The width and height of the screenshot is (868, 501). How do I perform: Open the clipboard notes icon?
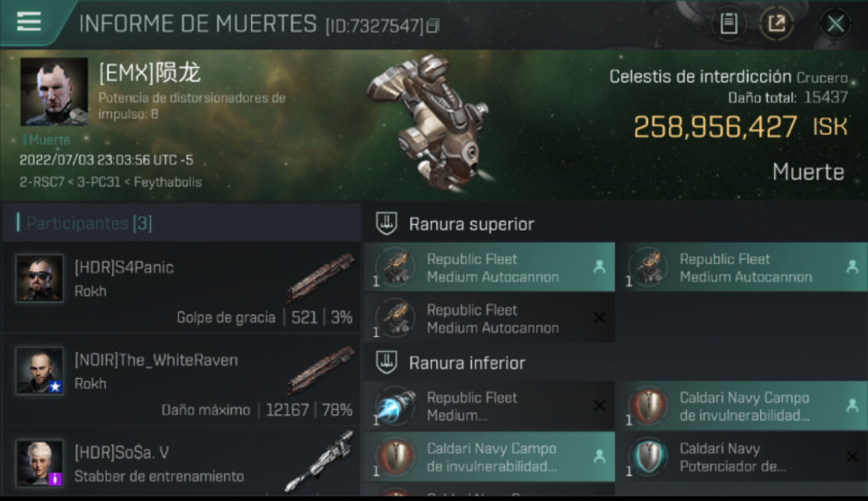coord(728,23)
